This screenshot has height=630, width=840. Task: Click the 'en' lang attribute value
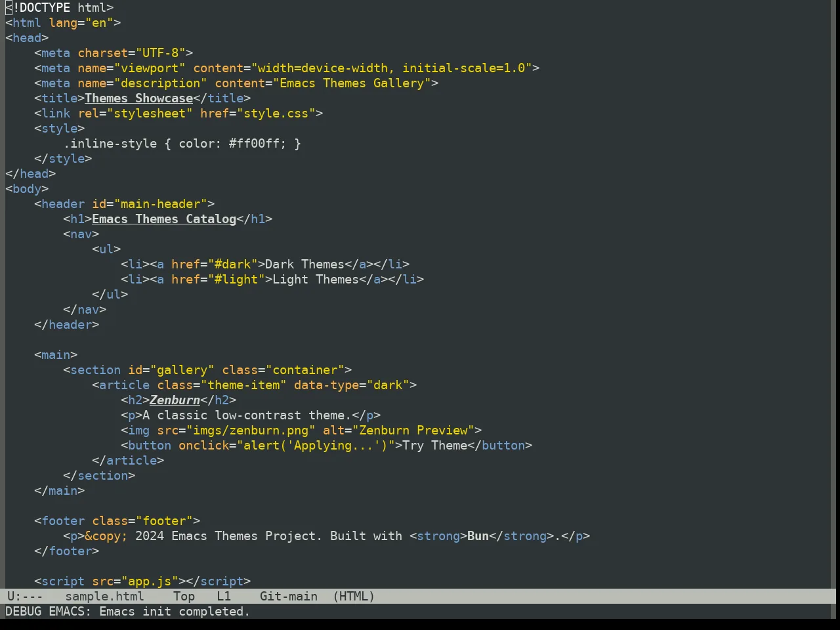coord(99,23)
